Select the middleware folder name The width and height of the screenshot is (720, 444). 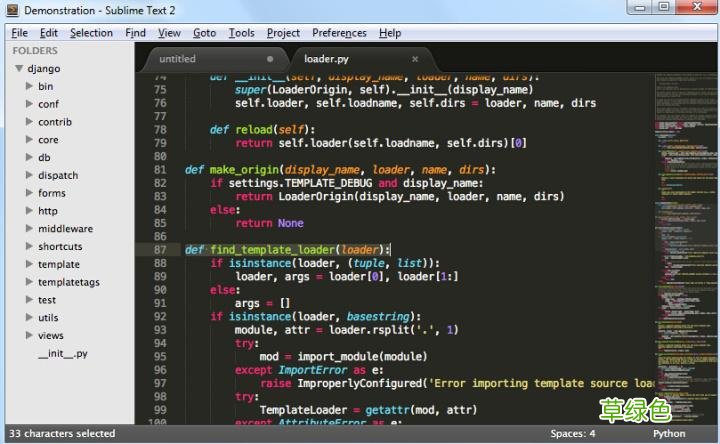[66, 229]
